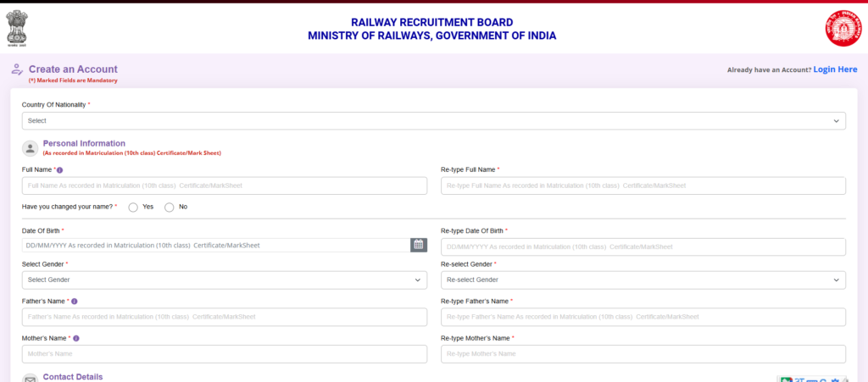Select Yes for changed your name
Viewport: 868px width, 382px height.
pyautogui.click(x=133, y=208)
